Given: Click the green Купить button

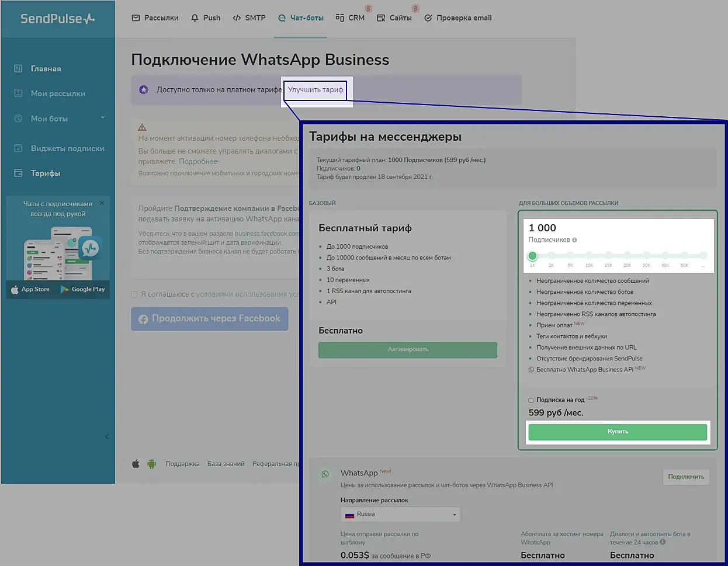Looking at the screenshot, I should click(618, 432).
